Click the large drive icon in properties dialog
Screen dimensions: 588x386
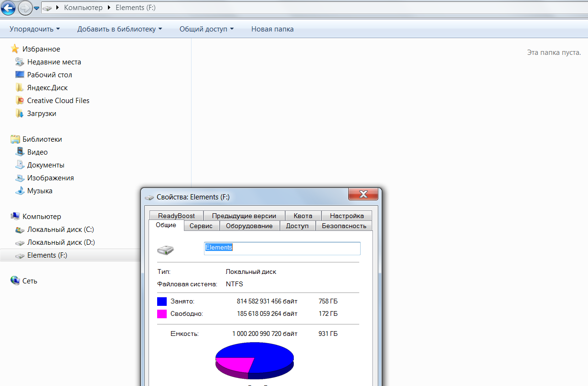(x=166, y=250)
